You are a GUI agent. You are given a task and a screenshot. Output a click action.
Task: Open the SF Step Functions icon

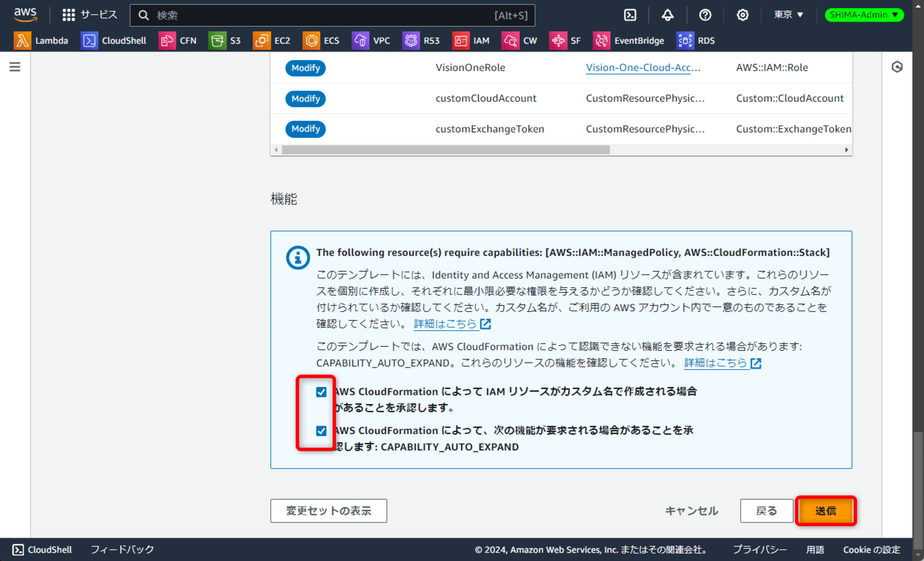[x=558, y=41]
